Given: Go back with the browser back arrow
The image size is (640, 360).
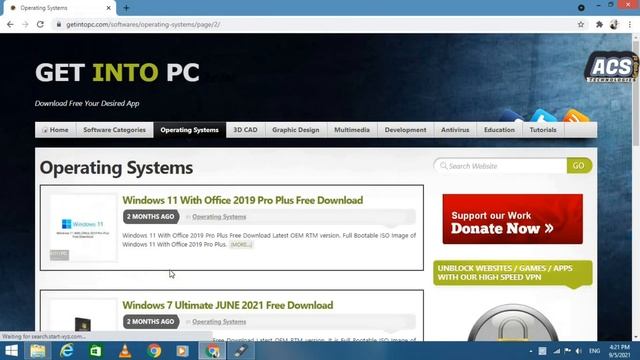Looking at the screenshot, I should pos(10,24).
